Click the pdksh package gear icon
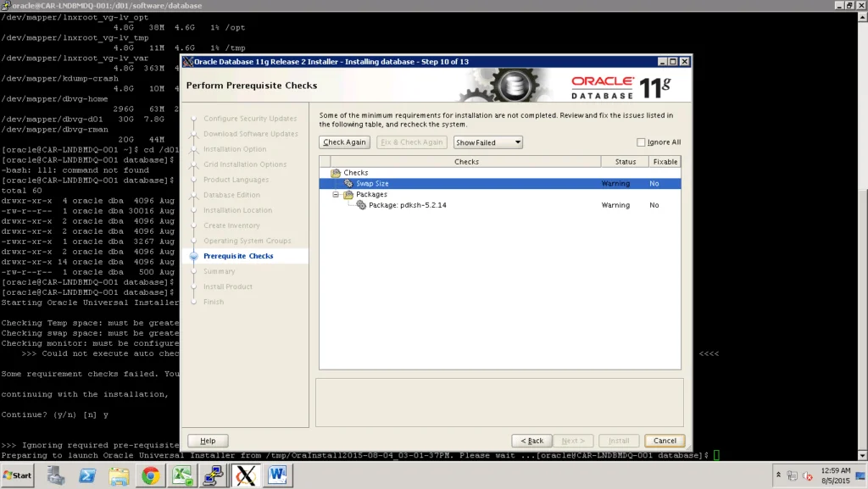Viewport: 868px width, 489px height. pos(361,205)
